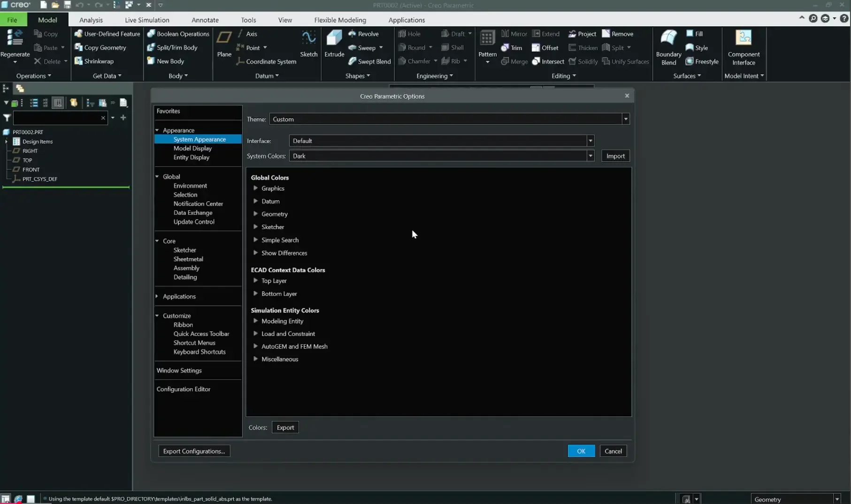This screenshot has width=851, height=504.
Task: Collapse the Appearance options category
Action: click(x=157, y=130)
